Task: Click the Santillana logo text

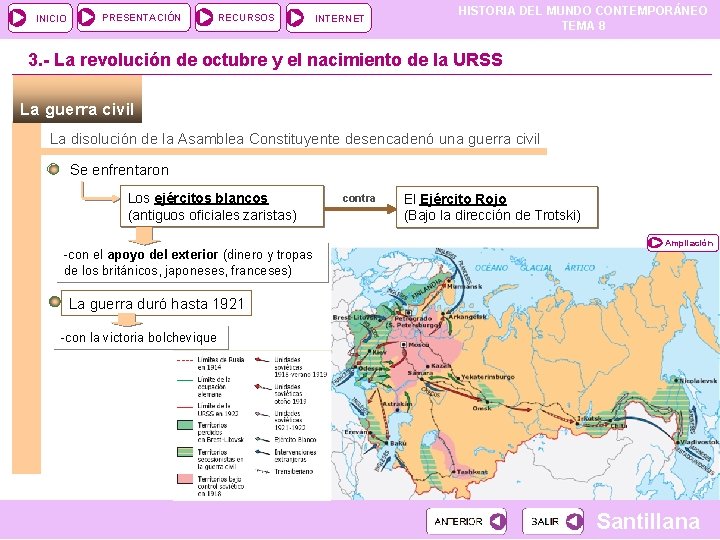Action: click(648, 521)
